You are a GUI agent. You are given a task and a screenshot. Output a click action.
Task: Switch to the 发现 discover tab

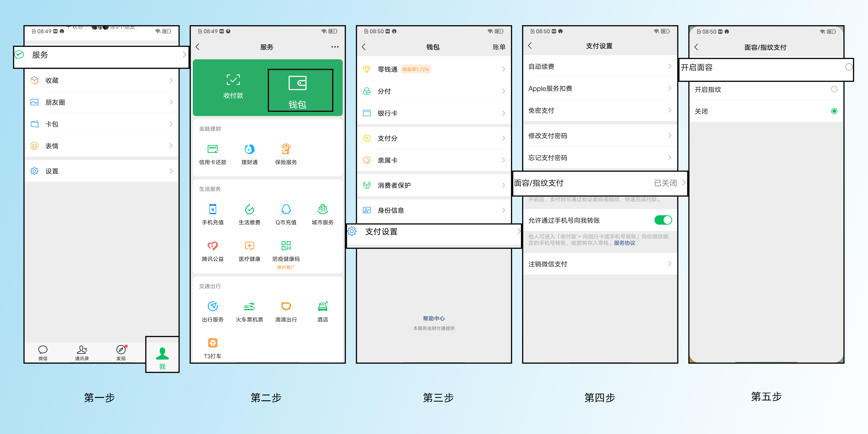click(121, 353)
